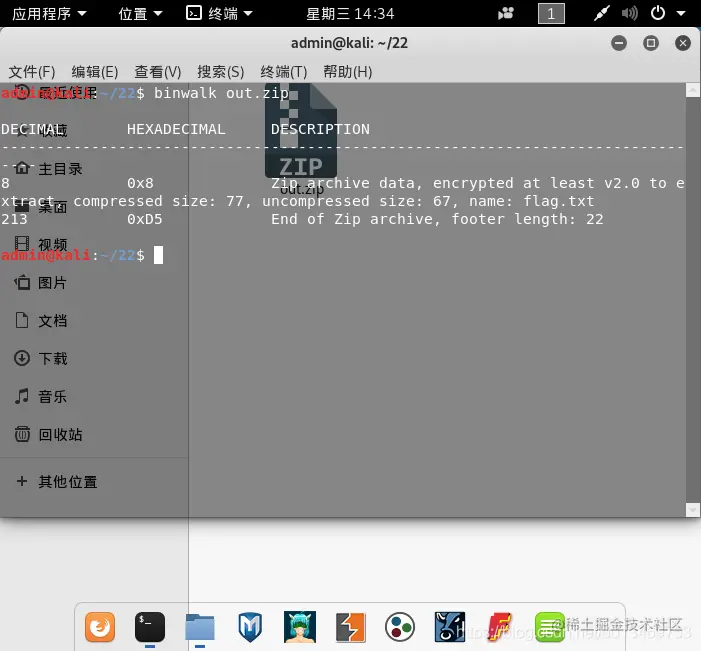
Task: Launch Armitage from the dock
Action: coord(300,626)
